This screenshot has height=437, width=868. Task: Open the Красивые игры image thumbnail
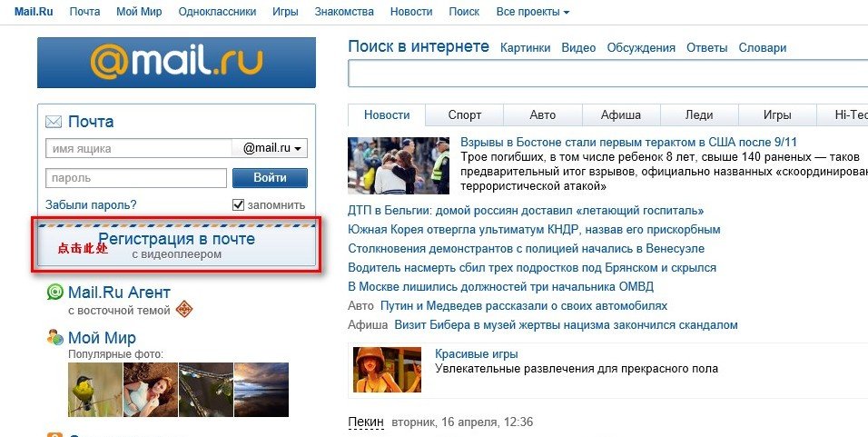[x=387, y=369]
